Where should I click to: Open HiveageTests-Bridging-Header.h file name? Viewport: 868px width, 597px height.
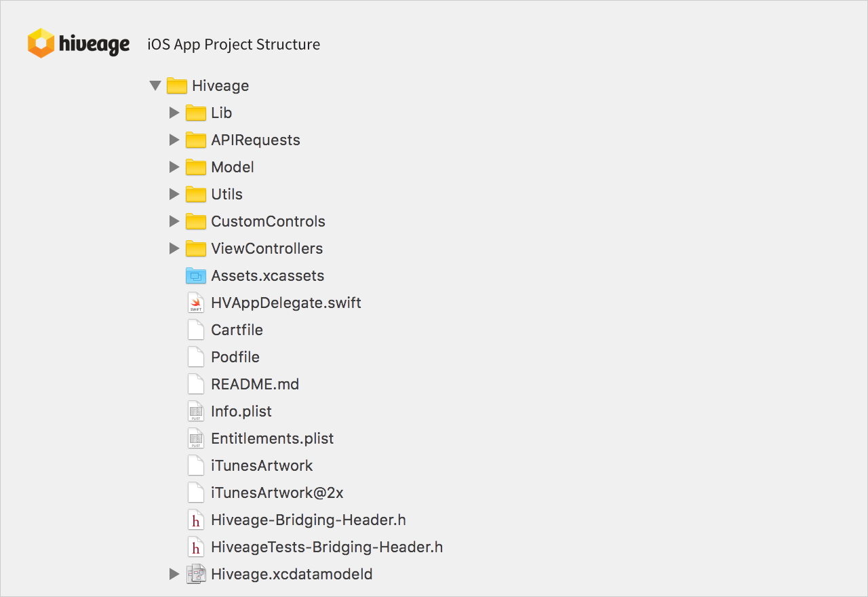[x=327, y=547]
